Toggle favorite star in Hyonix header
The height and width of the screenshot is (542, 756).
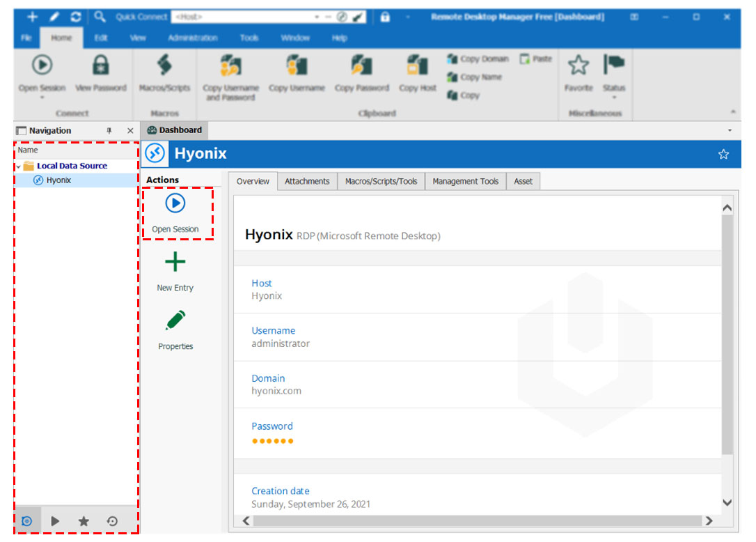coord(723,154)
